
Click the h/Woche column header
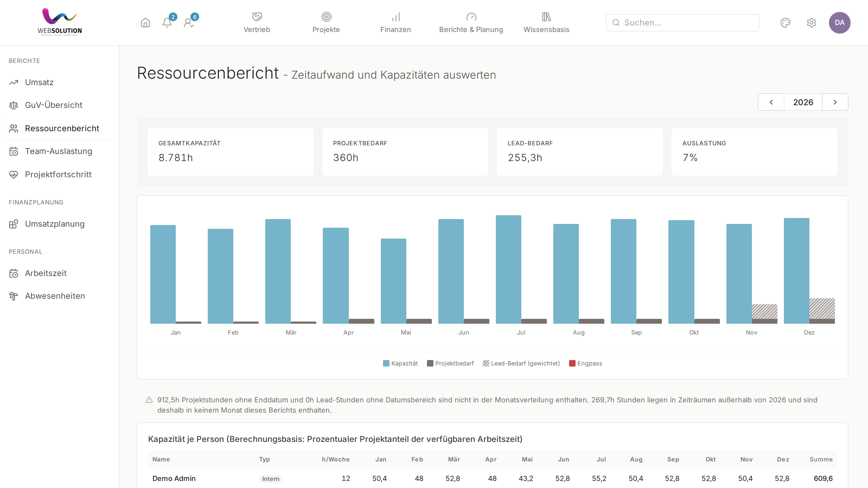[x=336, y=459]
